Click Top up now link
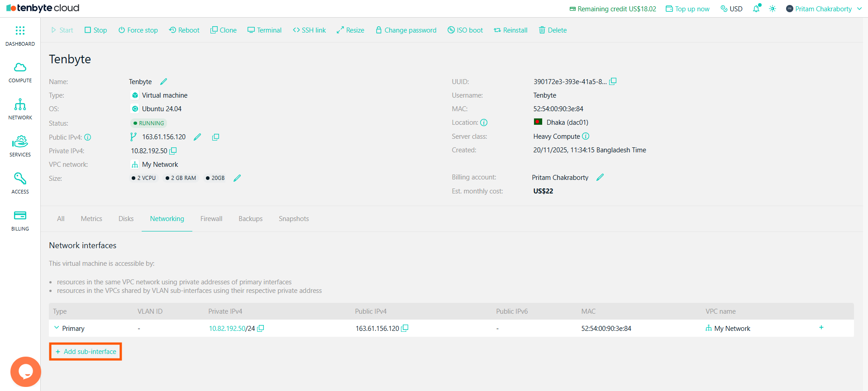The height and width of the screenshot is (391, 868). (x=687, y=9)
